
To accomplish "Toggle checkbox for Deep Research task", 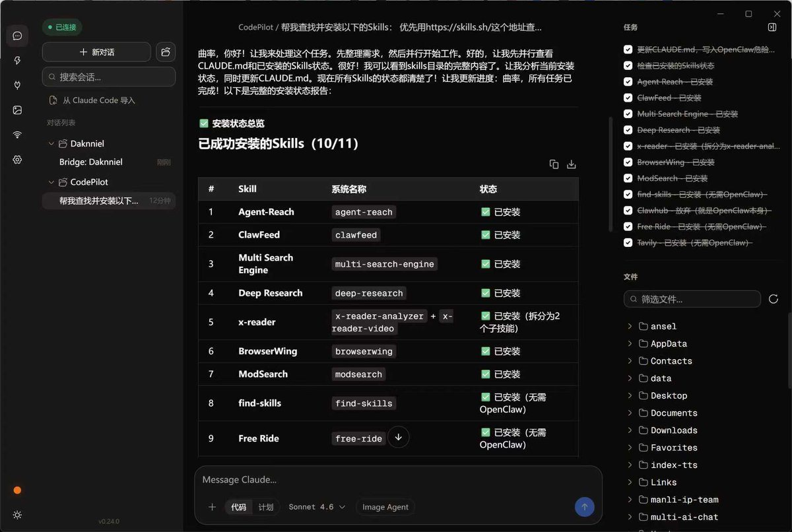I will click(628, 130).
